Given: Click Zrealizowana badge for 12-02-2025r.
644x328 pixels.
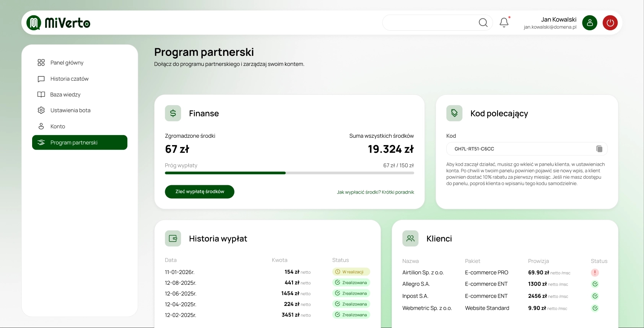Looking at the screenshot, I should coord(351,315).
